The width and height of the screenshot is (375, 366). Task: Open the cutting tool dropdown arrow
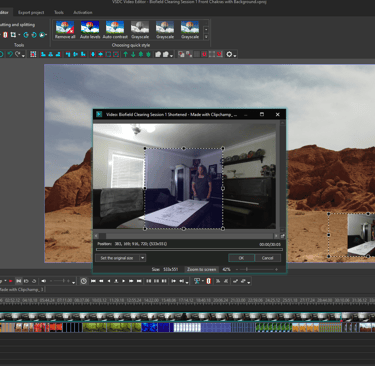(x=202, y=281)
